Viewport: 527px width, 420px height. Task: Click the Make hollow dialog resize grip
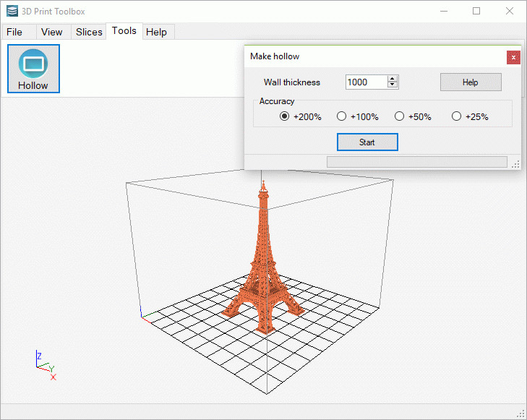coord(515,164)
